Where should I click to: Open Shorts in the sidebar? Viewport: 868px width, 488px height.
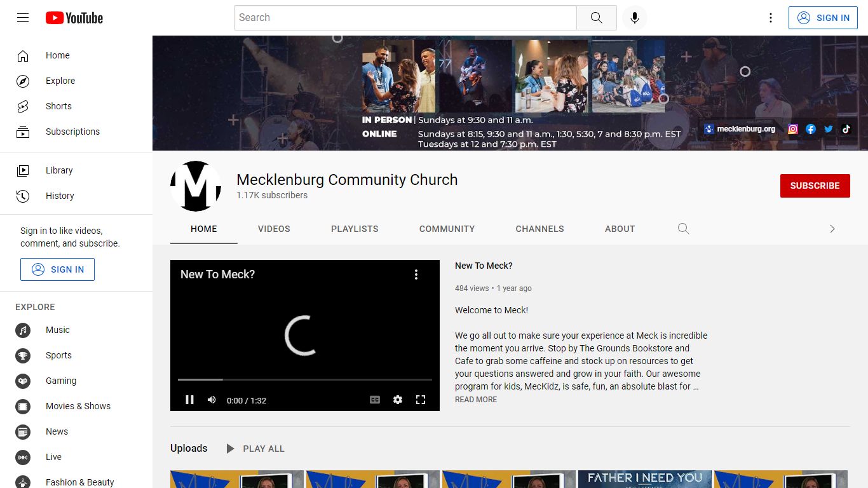tap(76, 106)
